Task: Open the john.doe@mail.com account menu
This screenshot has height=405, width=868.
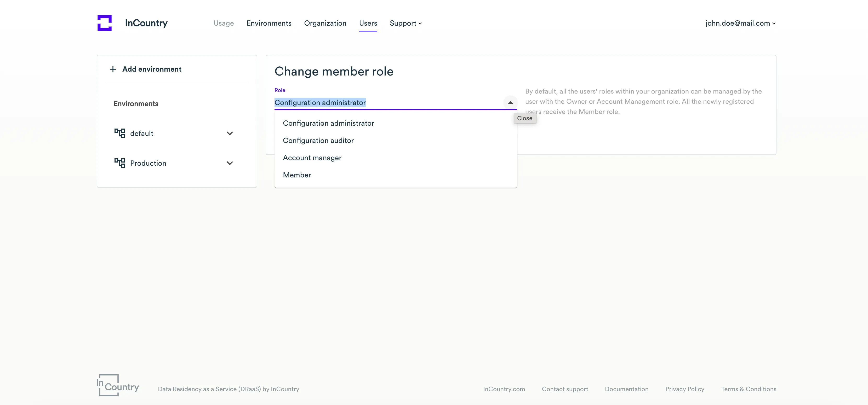Action: 740,23
